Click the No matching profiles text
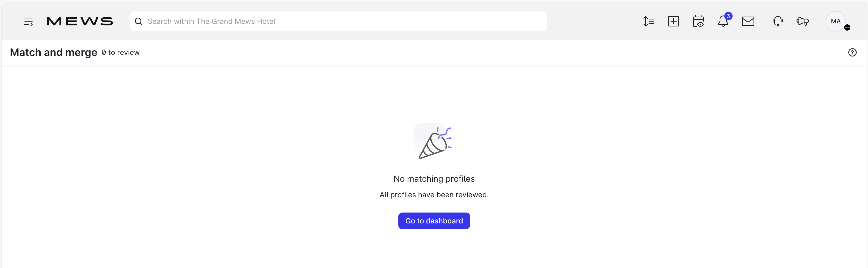Image resolution: width=868 pixels, height=268 pixels. point(434,179)
